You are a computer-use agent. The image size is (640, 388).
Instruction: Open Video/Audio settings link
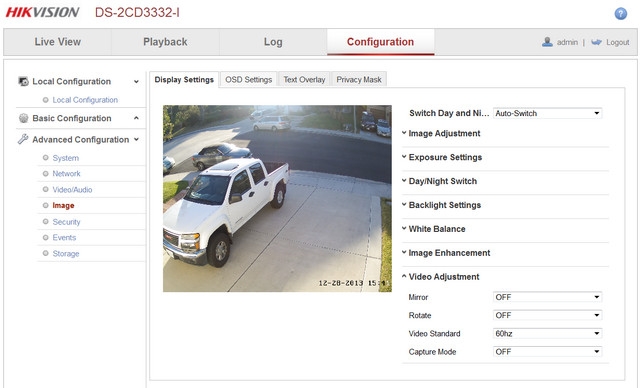[x=72, y=190]
